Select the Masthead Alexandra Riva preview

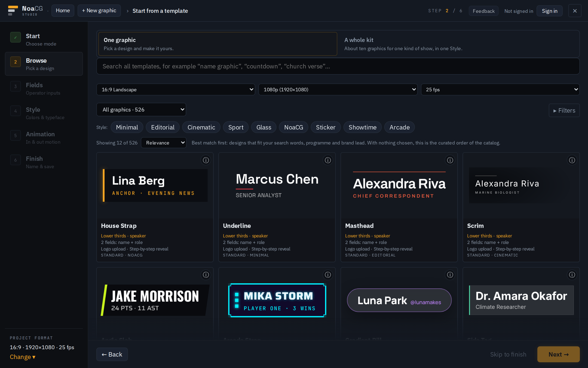(x=399, y=185)
